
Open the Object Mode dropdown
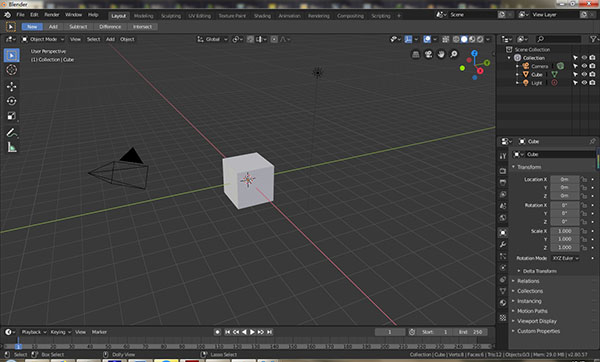(43, 39)
